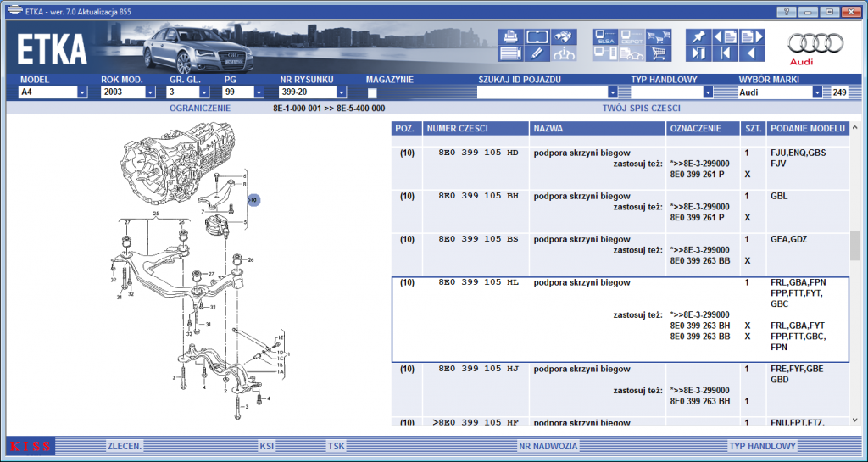Open the single shopping cart

(659, 53)
